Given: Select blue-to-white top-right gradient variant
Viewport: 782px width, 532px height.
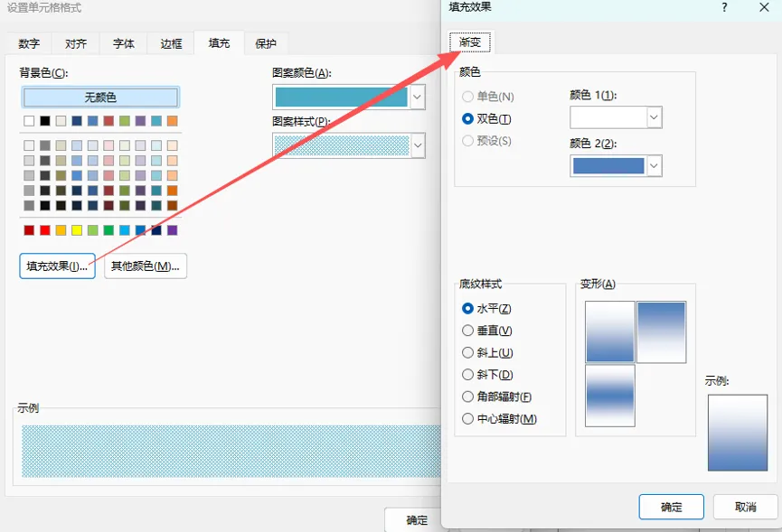Looking at the screenshot, I should point(661,331).
